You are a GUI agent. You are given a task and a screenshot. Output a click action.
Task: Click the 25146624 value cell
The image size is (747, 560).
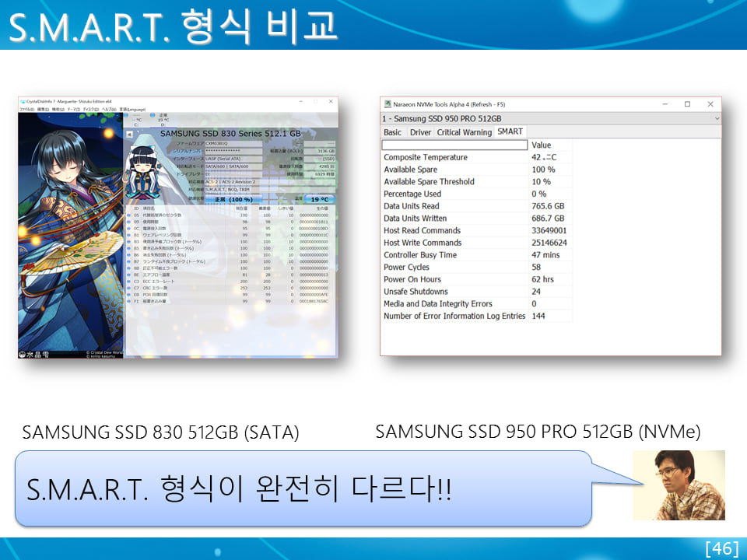point(550,243)
